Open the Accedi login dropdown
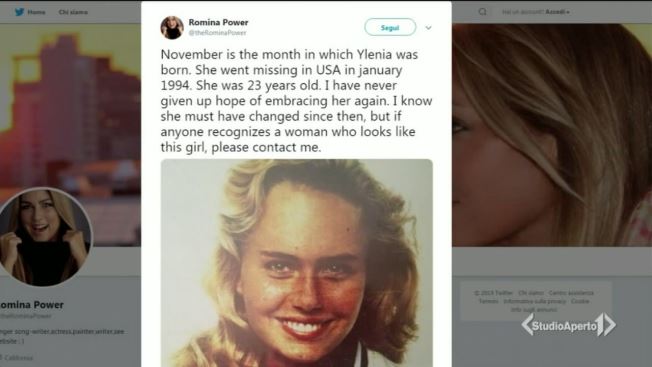Viewport: 652px width, 367px height. tap(557, 12)
